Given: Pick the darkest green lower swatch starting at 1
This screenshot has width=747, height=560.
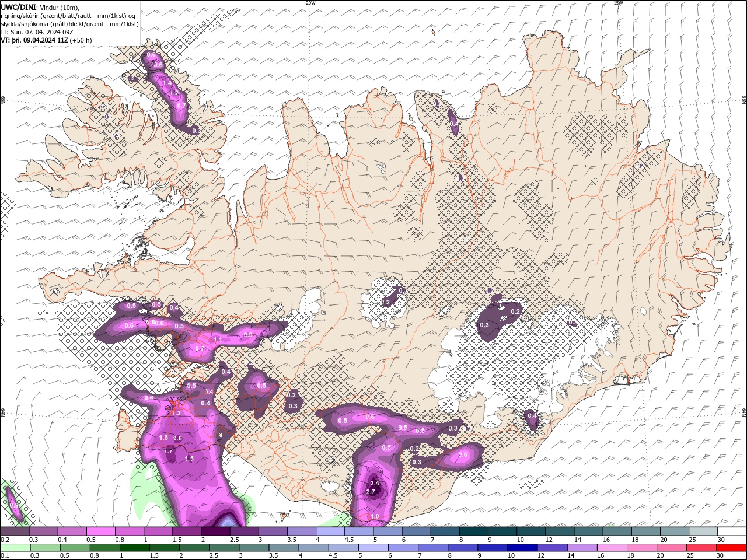Looking at the screenshot, I should tap(134, 548).
